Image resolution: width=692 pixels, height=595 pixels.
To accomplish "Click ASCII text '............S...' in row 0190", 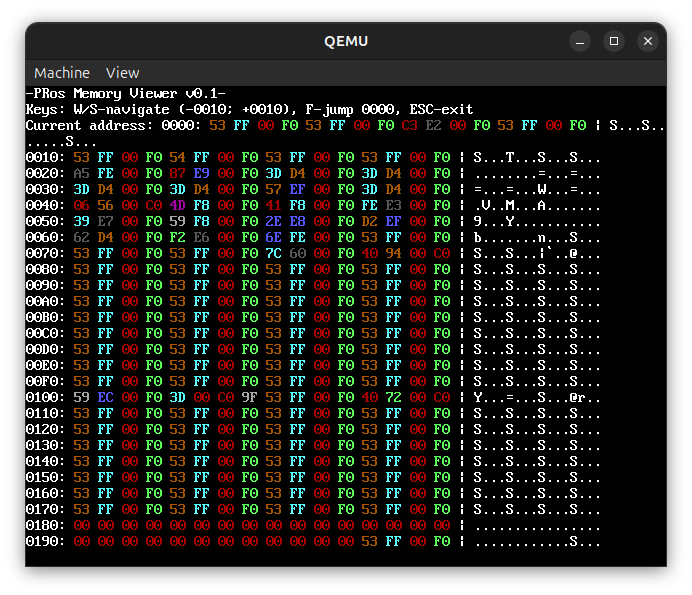I will pos(537,542).
